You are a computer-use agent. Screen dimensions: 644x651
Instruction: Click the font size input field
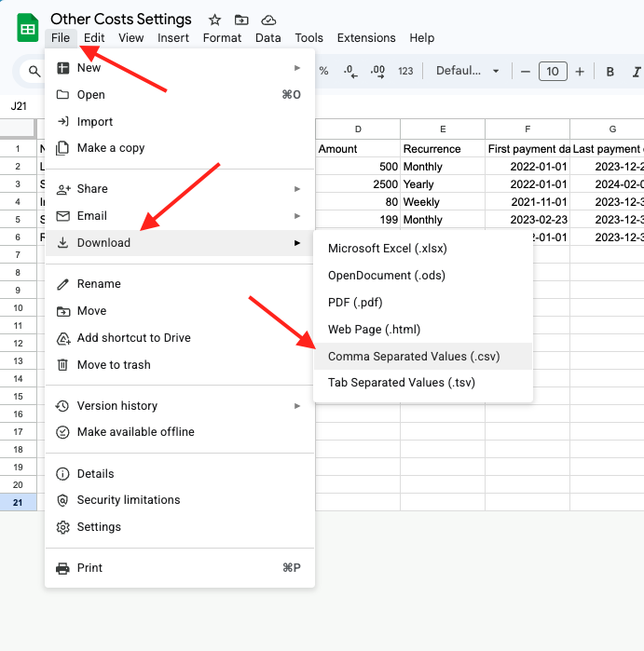tap(553, 72)
